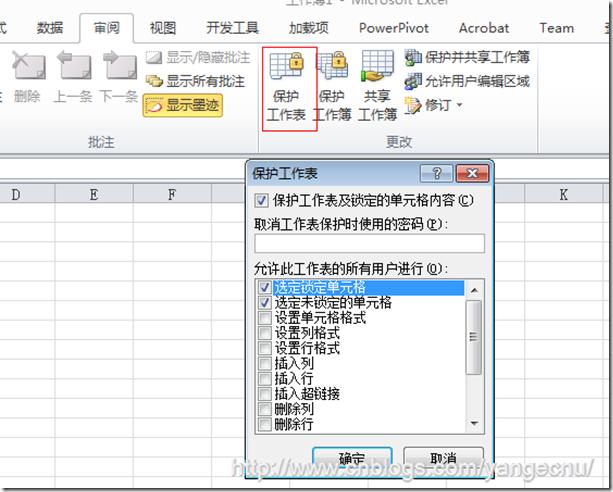Enable 设置单元格格式 checkbox

click(265, 318)
